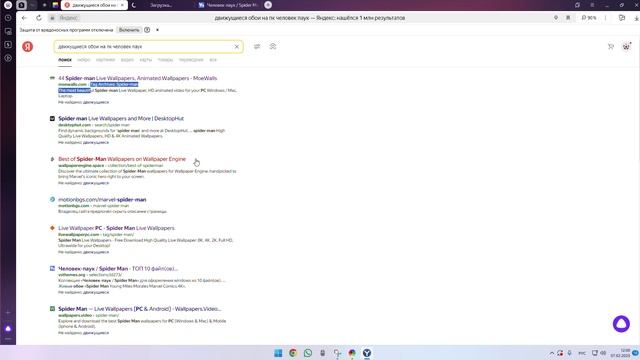Click the wallpaperengine.space green URL text

coord(81,166)
